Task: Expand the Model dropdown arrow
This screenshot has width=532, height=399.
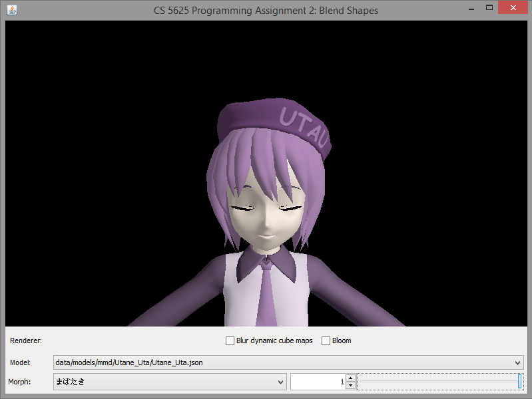Action: (x=518, y=362)
